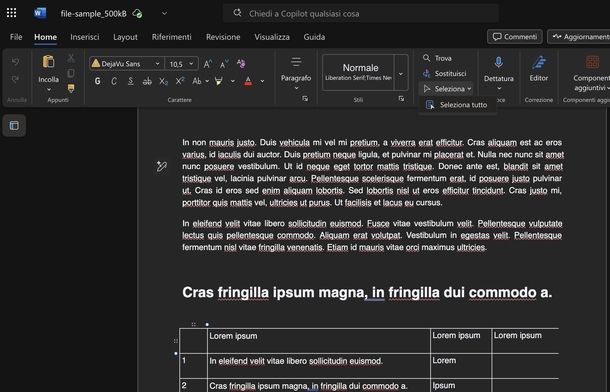The width and height of the screenshot is (610, 392).
Task: Expand the Incolla paste options arrow
Action: [x=48, y=90]
